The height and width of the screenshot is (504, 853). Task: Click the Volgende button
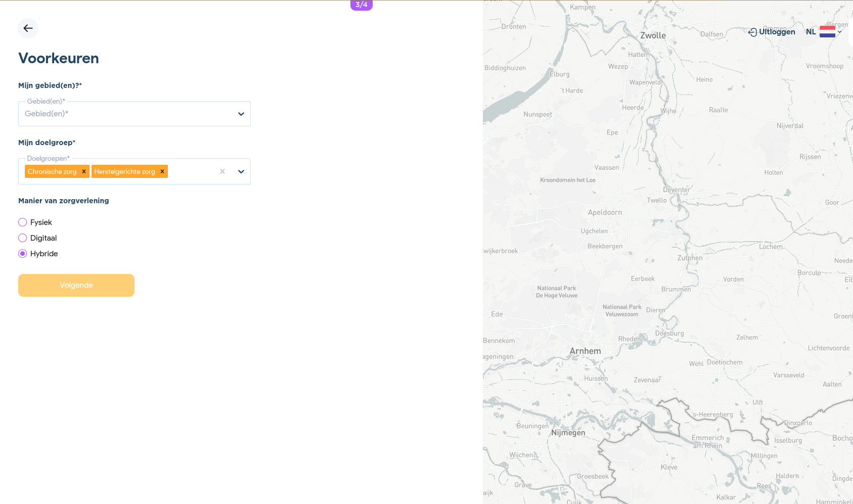tap(76, 285)
